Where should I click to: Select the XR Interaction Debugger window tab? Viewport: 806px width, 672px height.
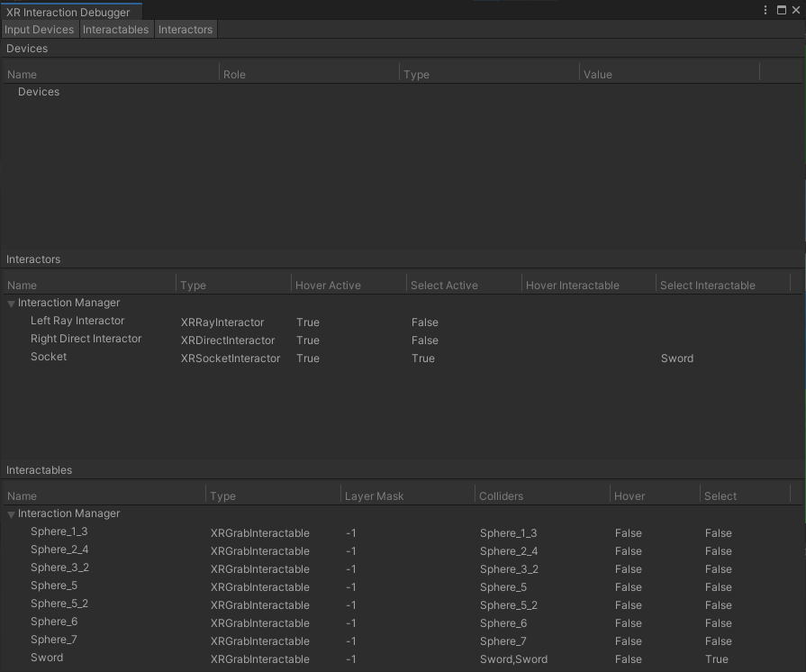click(68, 13)
